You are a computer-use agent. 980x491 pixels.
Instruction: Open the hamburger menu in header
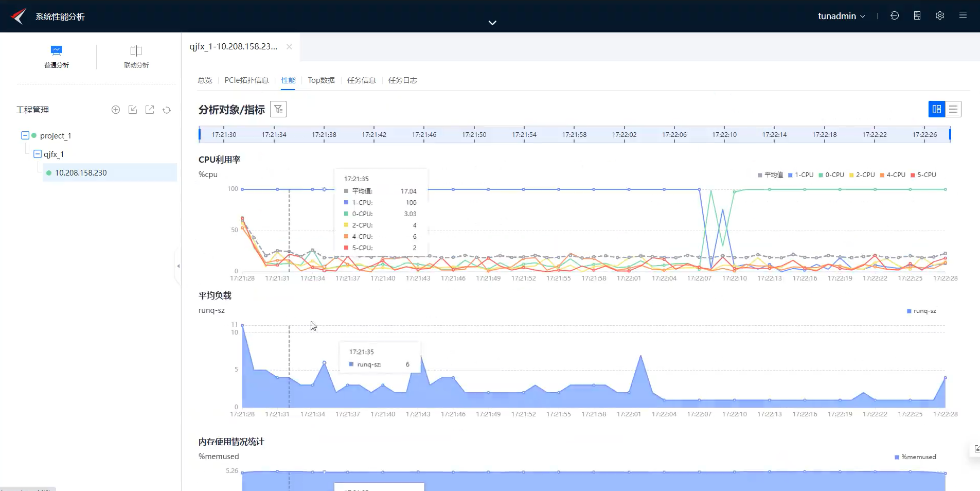click(x=963, y=15)
